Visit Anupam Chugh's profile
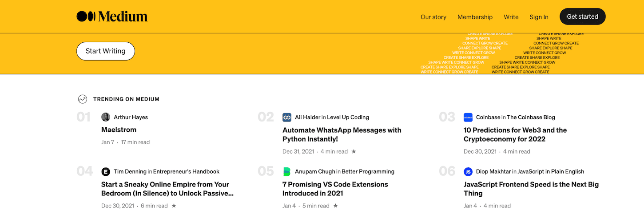This screenshot has width=644, height=223. pos(315,171)
